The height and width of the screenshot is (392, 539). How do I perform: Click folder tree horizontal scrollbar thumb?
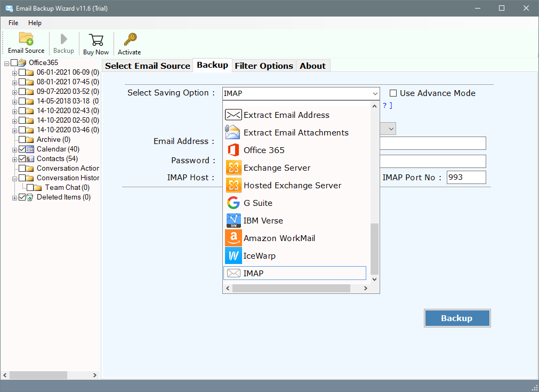[x=38, y=375]
